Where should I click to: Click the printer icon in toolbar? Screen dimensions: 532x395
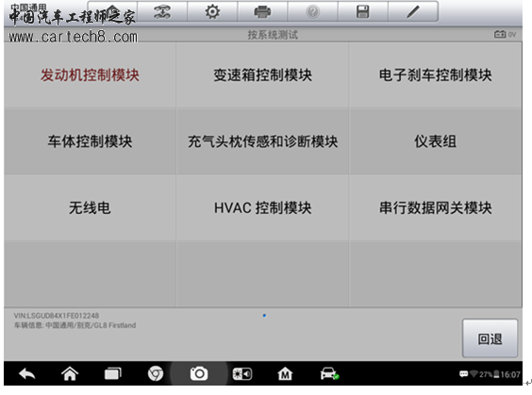262,12
